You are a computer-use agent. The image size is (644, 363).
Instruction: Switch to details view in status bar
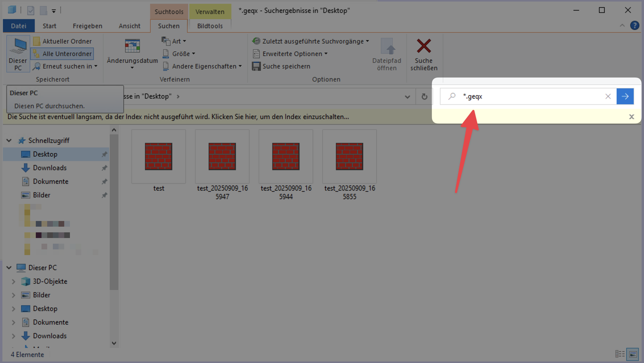pos(620,354)
